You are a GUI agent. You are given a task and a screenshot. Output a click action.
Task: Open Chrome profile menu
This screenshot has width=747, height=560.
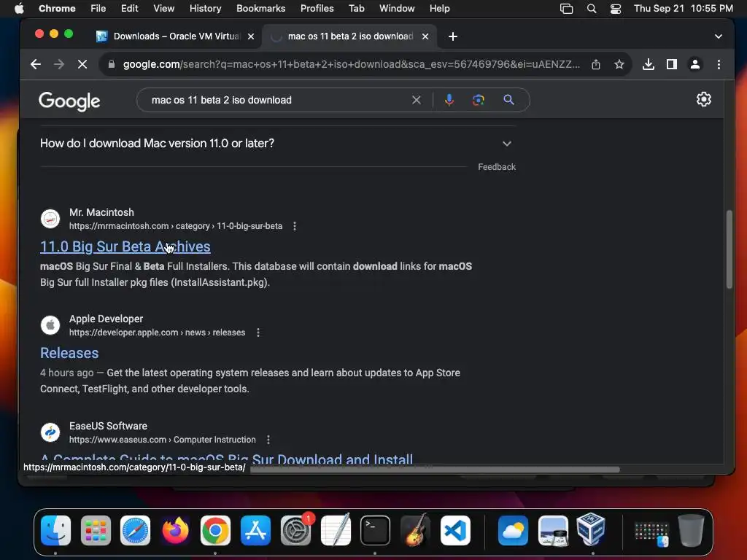695,64
